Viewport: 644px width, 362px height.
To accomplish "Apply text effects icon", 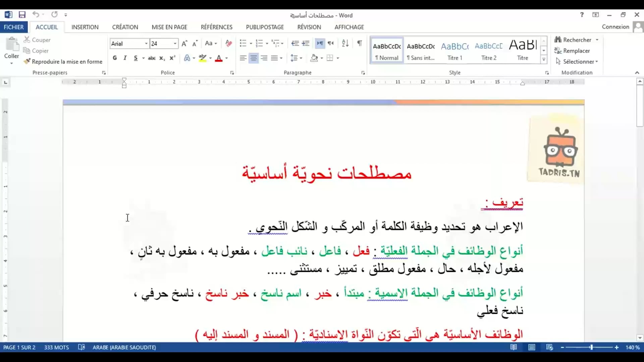I will point(187,58).
